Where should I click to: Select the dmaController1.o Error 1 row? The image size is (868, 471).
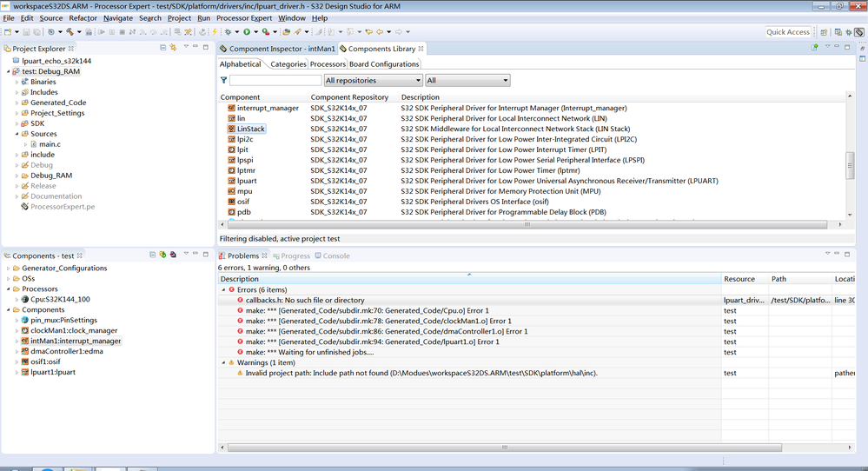[536, 332]
